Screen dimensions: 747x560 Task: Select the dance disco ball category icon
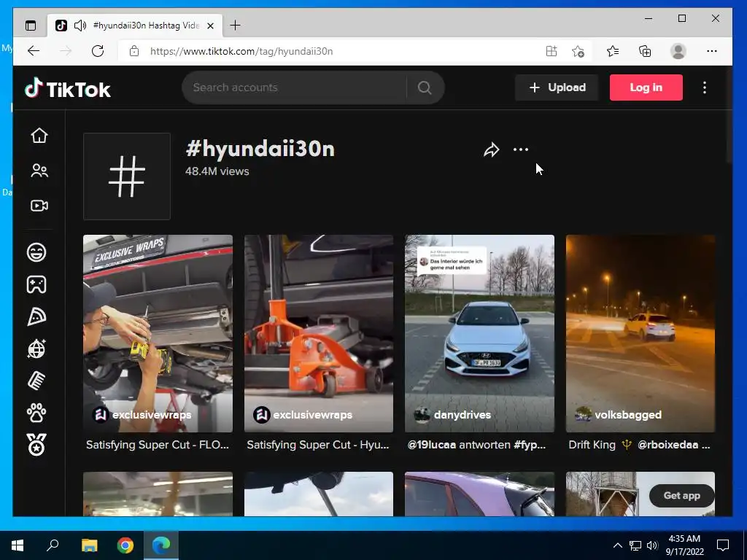pos(36,349)
